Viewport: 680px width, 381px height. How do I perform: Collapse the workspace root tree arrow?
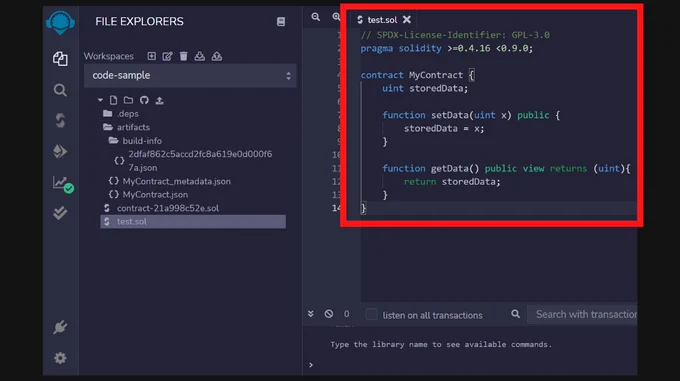coord(100,100)
